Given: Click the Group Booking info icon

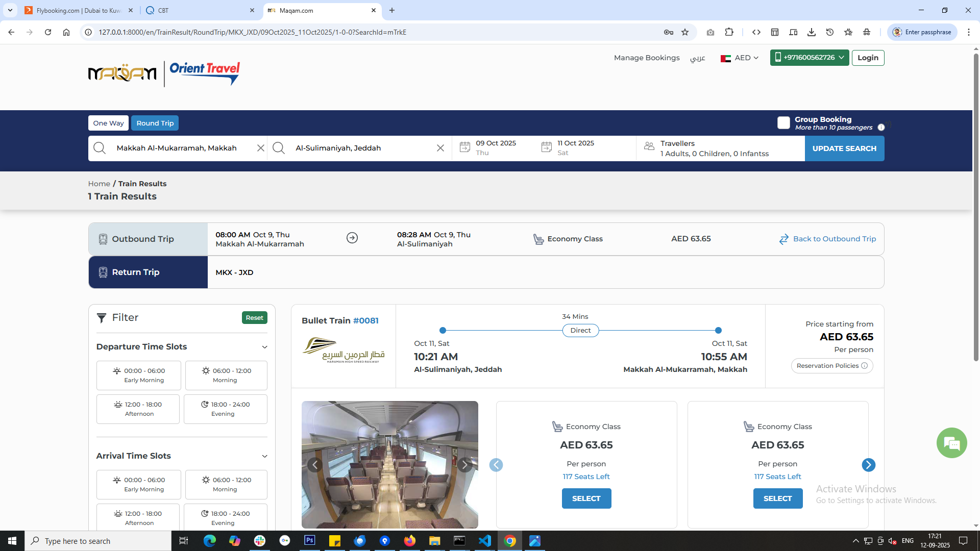Looking at the screenshot, I should [x=881, y=128].
